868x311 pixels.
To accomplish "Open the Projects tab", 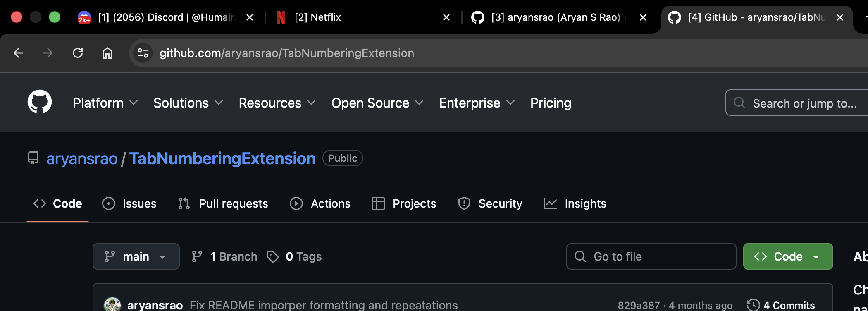I will pos(404,203).
